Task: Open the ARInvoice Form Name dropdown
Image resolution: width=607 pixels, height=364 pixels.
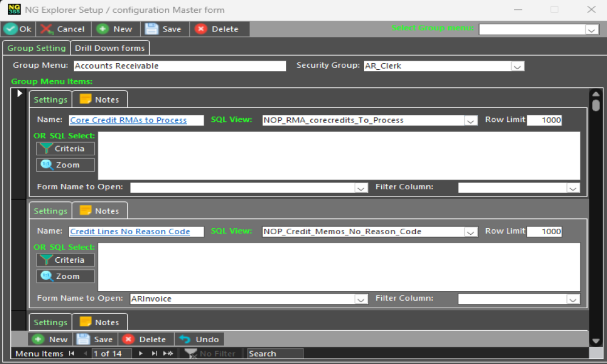Action: [362, 298]
